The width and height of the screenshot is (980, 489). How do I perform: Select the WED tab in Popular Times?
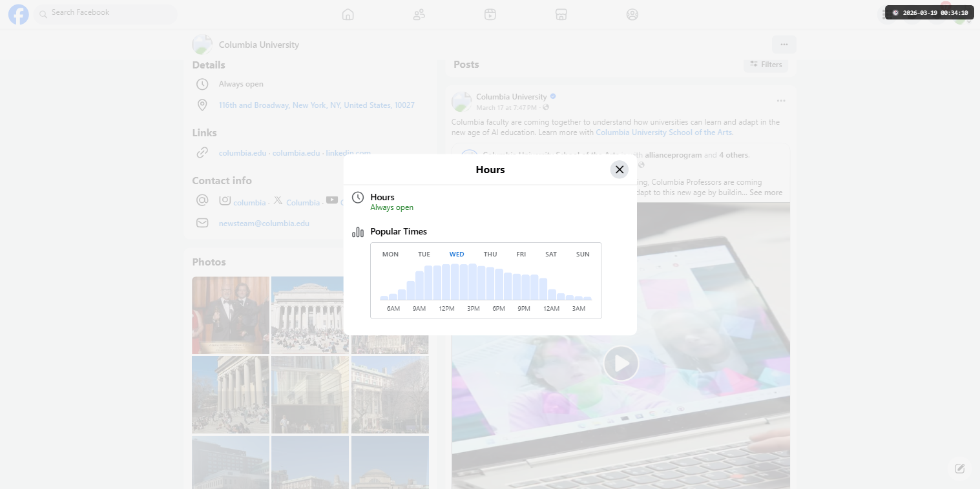(x=457, y=254)
